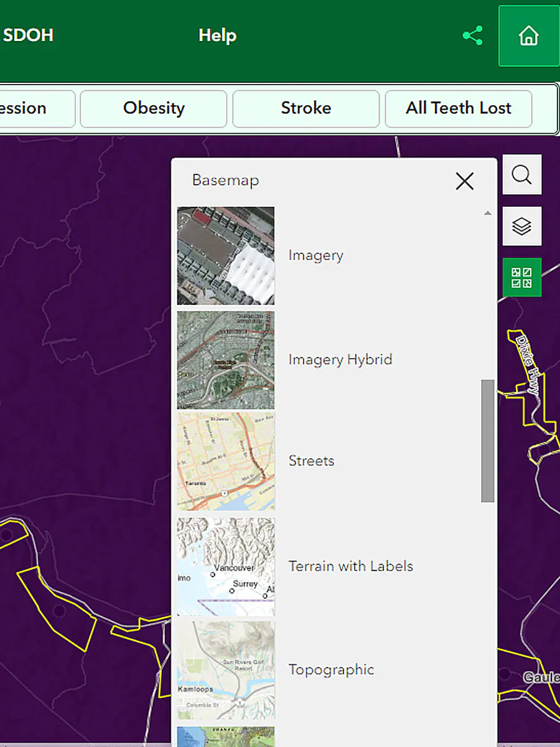Select the Streets basemap thumbnail
560x747 pixels.
tap(225, 461)
